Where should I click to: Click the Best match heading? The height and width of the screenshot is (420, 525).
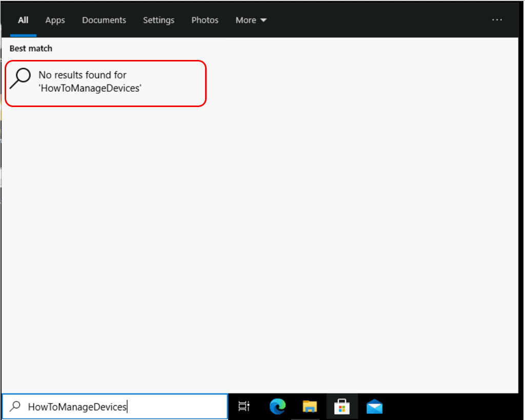point(31,49)
